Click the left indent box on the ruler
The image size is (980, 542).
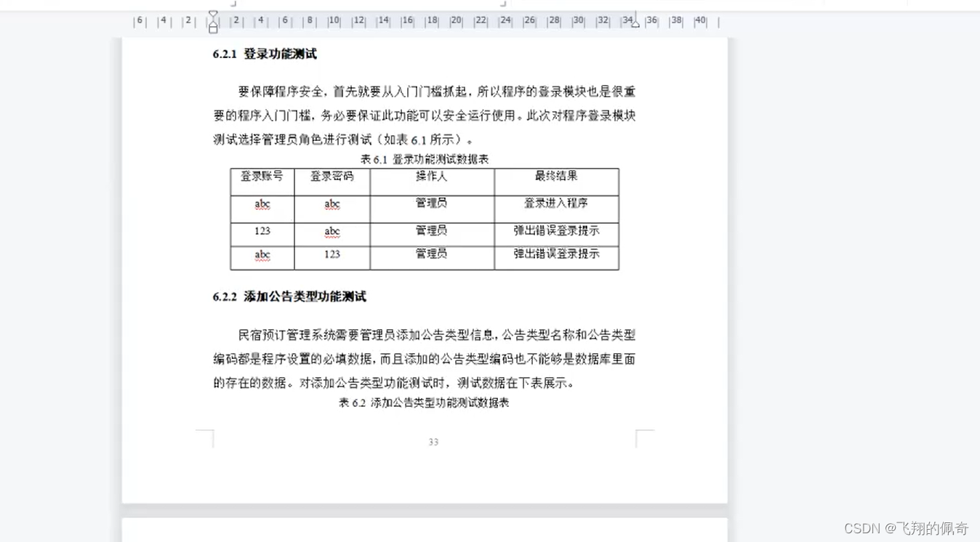pyautogui.click(x=213, y=29)
